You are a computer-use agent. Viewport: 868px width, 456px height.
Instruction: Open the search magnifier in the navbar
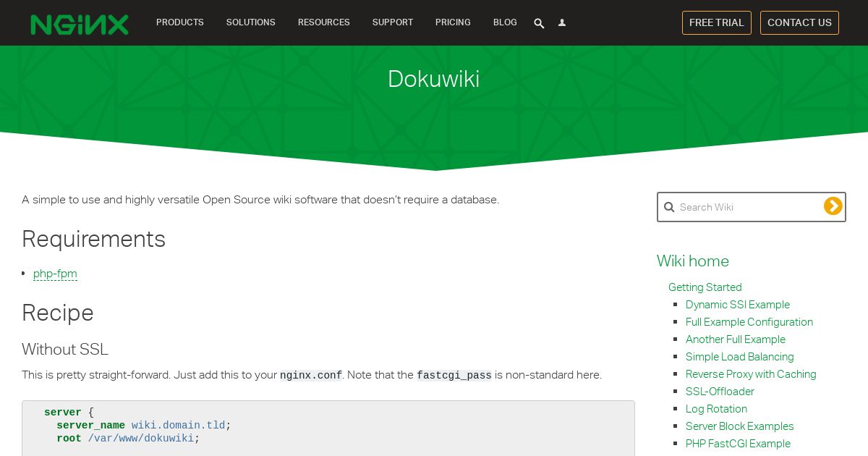pyautogui.click(x=539, y=23)
